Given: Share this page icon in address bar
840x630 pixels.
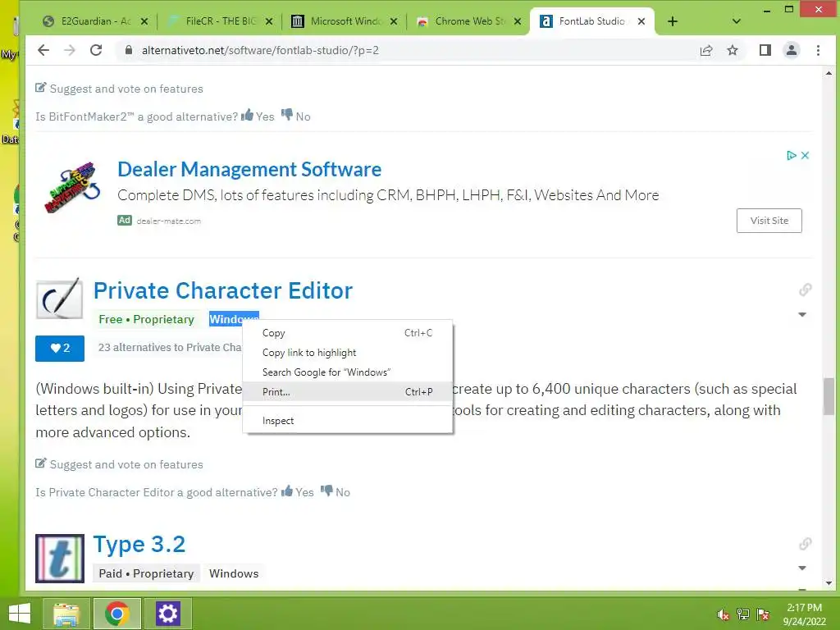Looking at the screenshot, I should 706,50.
